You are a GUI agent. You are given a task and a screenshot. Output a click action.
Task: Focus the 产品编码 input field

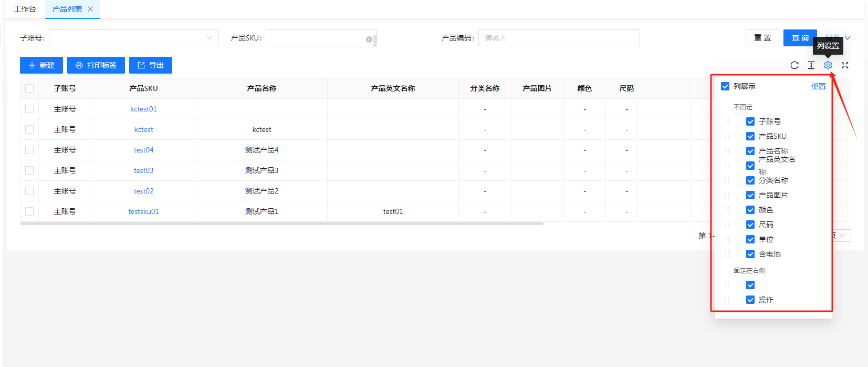tap(559, 38)
